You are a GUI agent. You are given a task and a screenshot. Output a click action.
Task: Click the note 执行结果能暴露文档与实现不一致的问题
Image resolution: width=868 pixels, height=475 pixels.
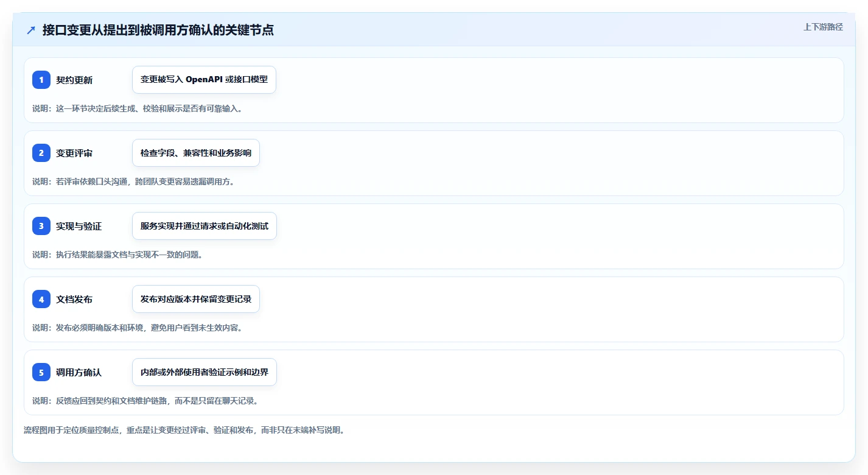click(x=117, y=255)
